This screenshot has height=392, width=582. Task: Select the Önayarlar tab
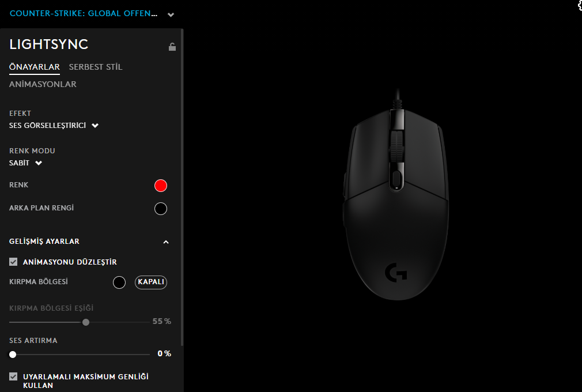35,67
